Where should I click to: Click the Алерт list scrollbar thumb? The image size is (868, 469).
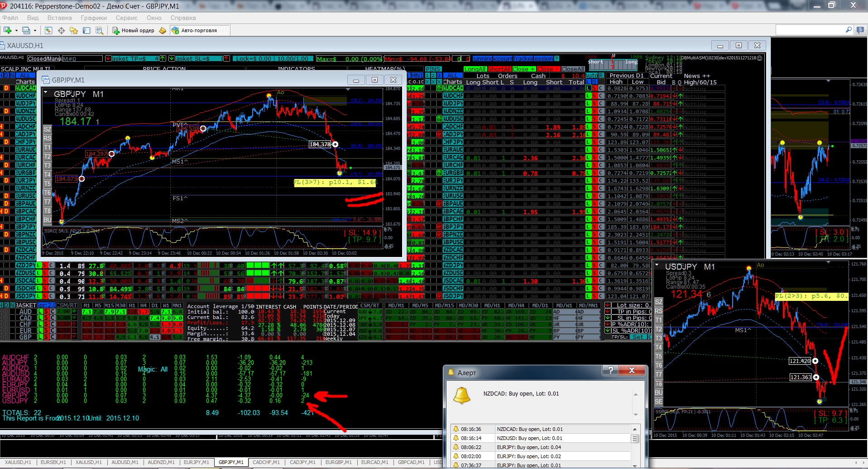(635, 439)
